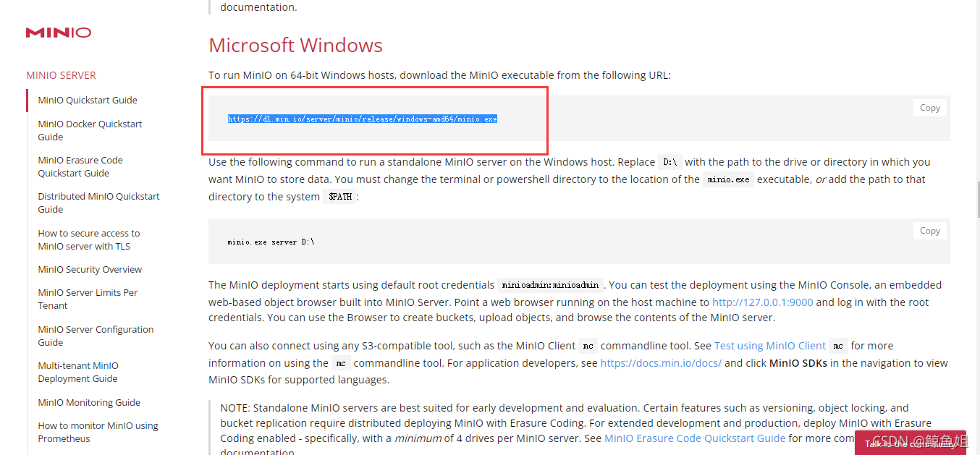Click the highlighted minio.exe download URL
This screenshot has height=455, width=980.
point(363,119)
